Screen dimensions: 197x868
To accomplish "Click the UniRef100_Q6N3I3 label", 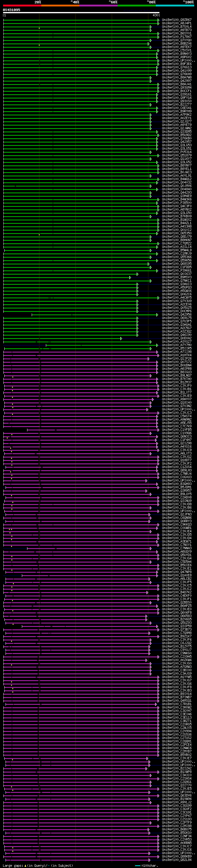I will point(177,436).
